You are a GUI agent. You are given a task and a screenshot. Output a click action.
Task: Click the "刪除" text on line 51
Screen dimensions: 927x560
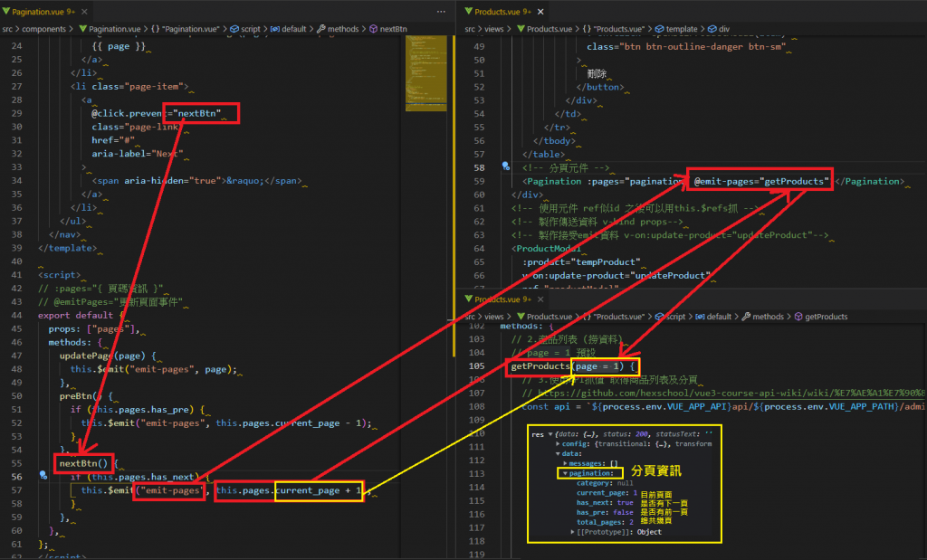597,73
